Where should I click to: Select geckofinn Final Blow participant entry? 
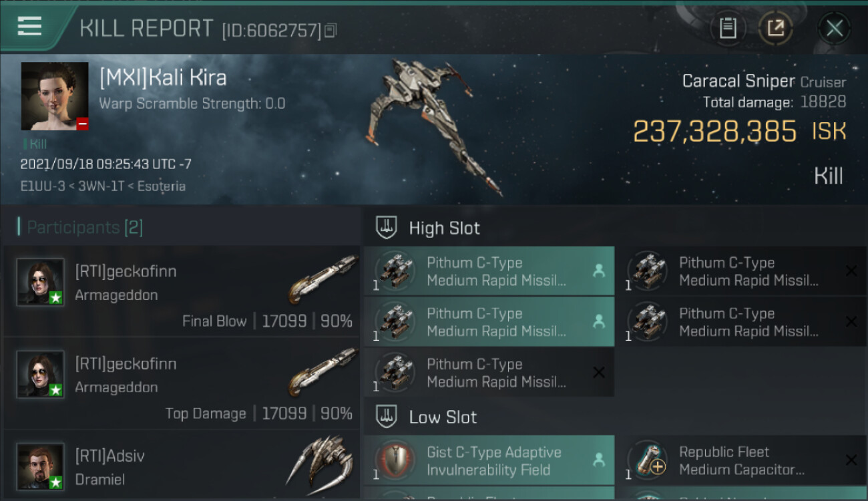pos(182,291)
